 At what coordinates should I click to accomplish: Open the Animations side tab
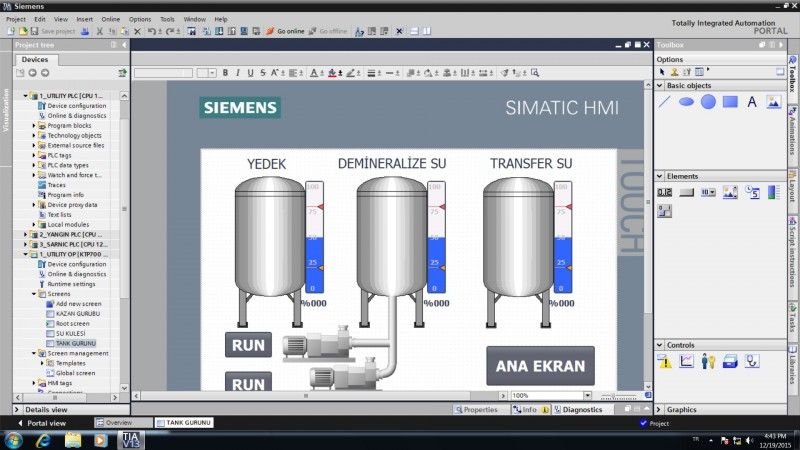792,134
